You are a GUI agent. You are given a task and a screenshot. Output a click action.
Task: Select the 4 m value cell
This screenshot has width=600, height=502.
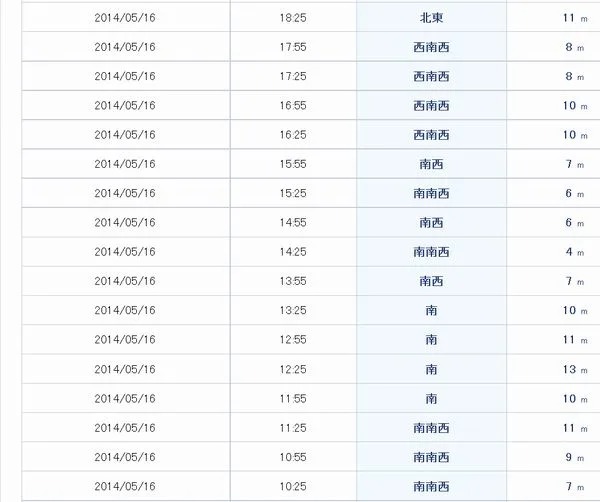click(x=569, y=252)
